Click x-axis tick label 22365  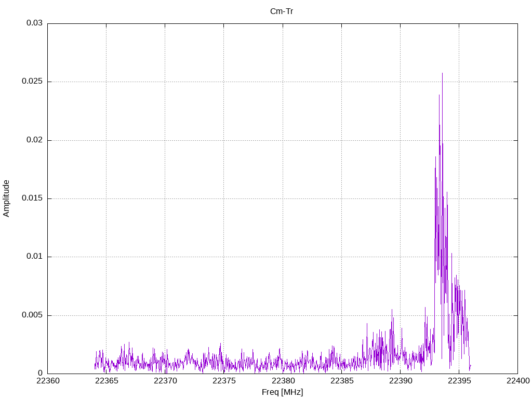click(x=107, y=381)
